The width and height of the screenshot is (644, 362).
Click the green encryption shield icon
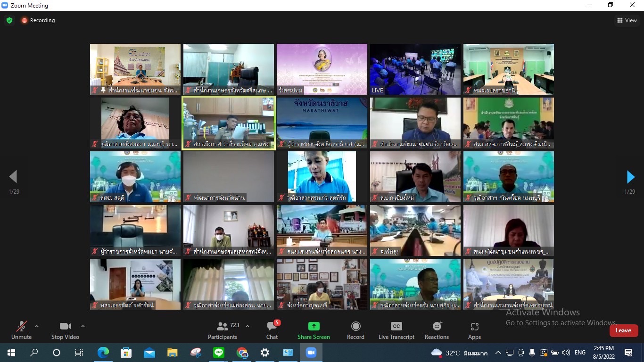[x=9, y=20]
